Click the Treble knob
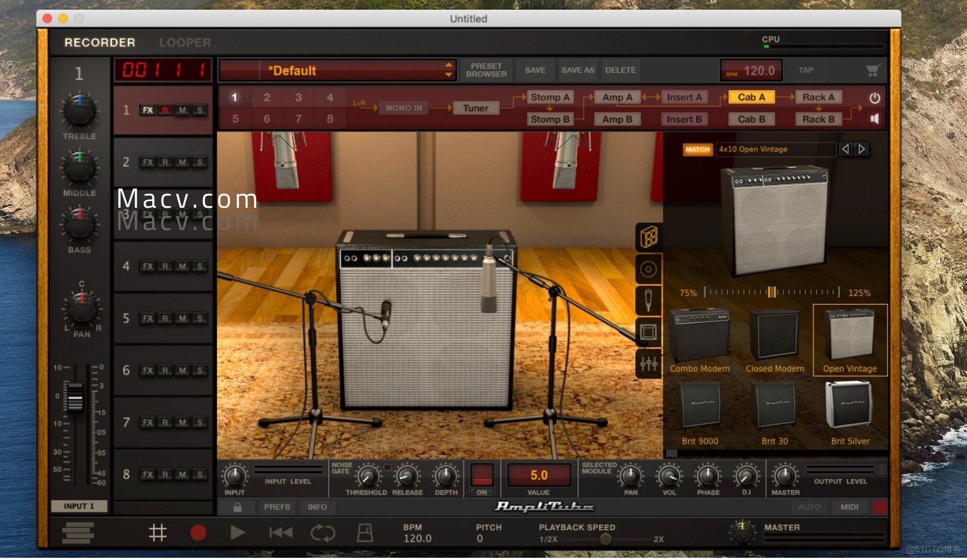Image resolution: width=967 pixels, height=560 pixels. (x=79, y=110)
